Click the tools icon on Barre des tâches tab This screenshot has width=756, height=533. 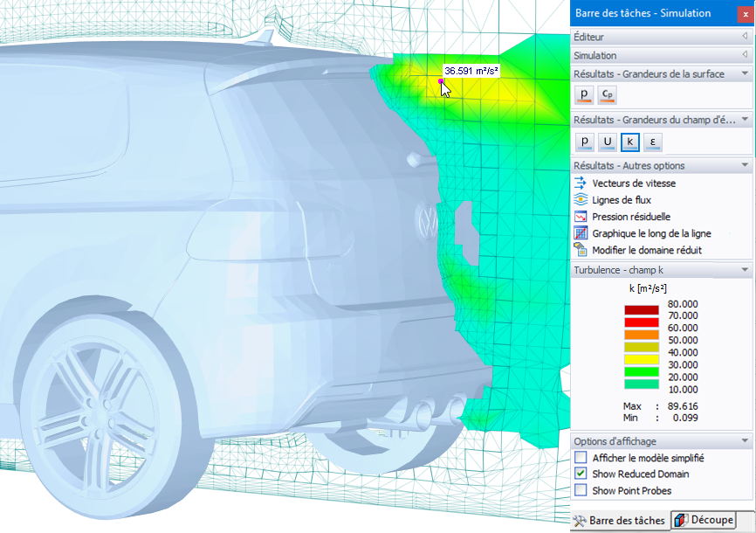tap(580, 521)
